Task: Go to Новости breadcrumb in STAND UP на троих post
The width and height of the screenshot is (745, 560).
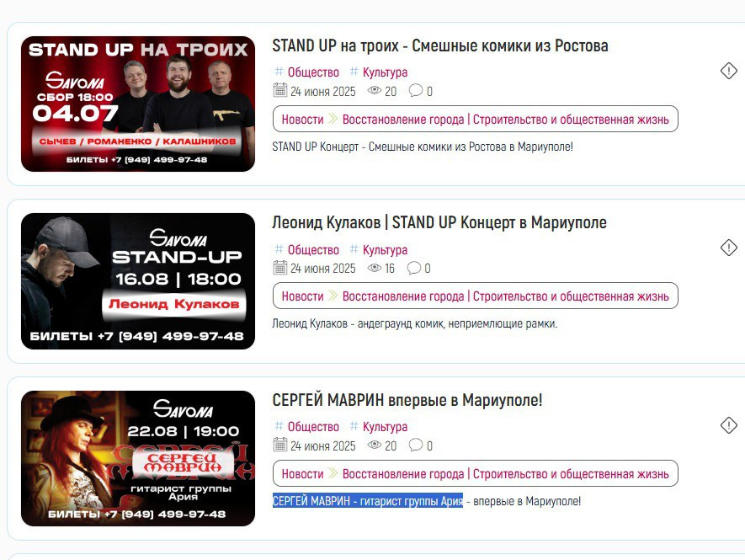Action: pyautogui.click(x=302, y=120)
